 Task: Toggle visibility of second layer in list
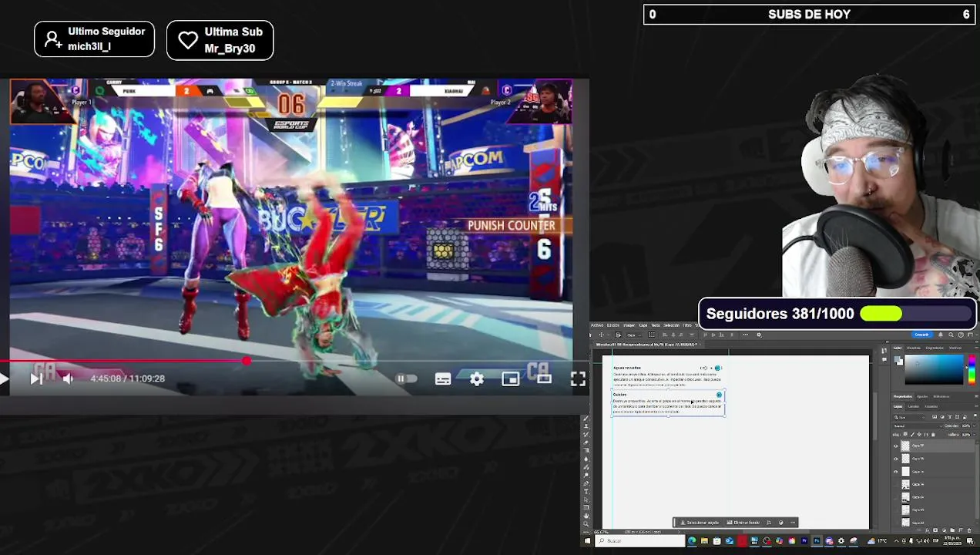click(895, 459)
